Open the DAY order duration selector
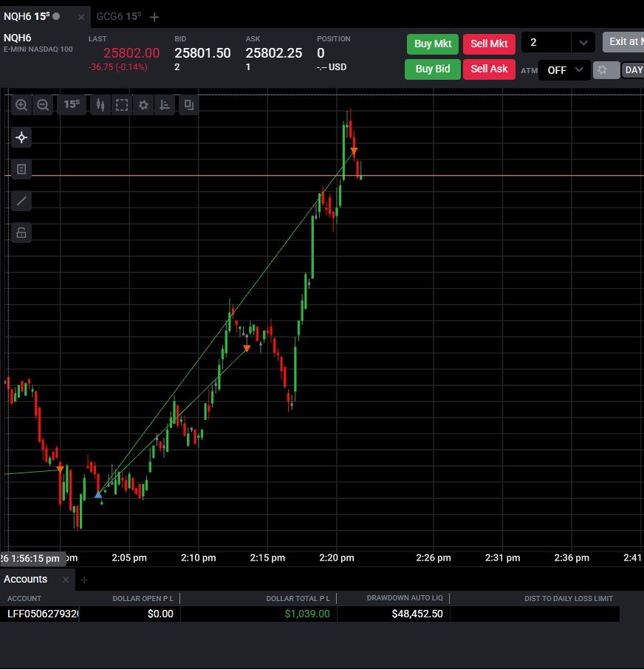The image size is (644, 669). pyautogui.click(x=634, y=69)
